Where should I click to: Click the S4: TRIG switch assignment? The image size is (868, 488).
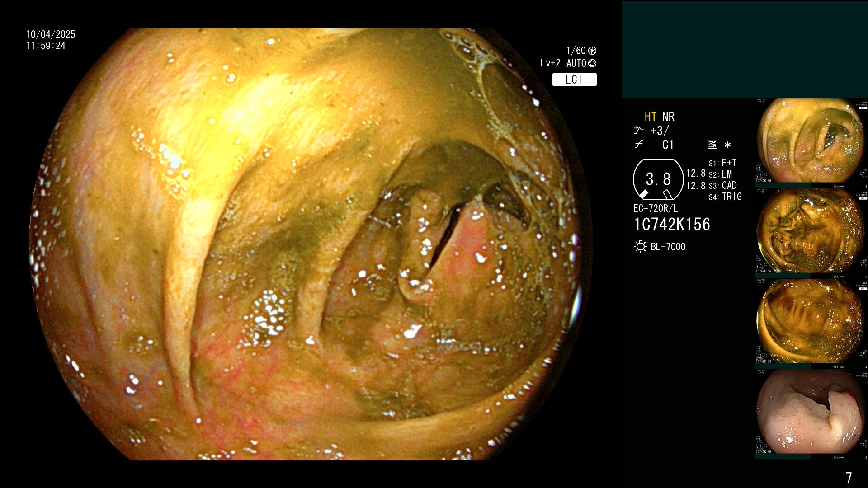click(x=725, y=197)
